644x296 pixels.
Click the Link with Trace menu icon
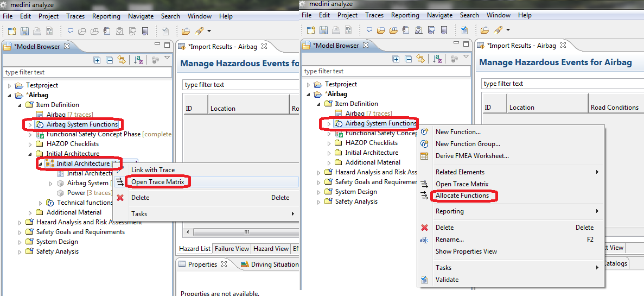point(120,170)
